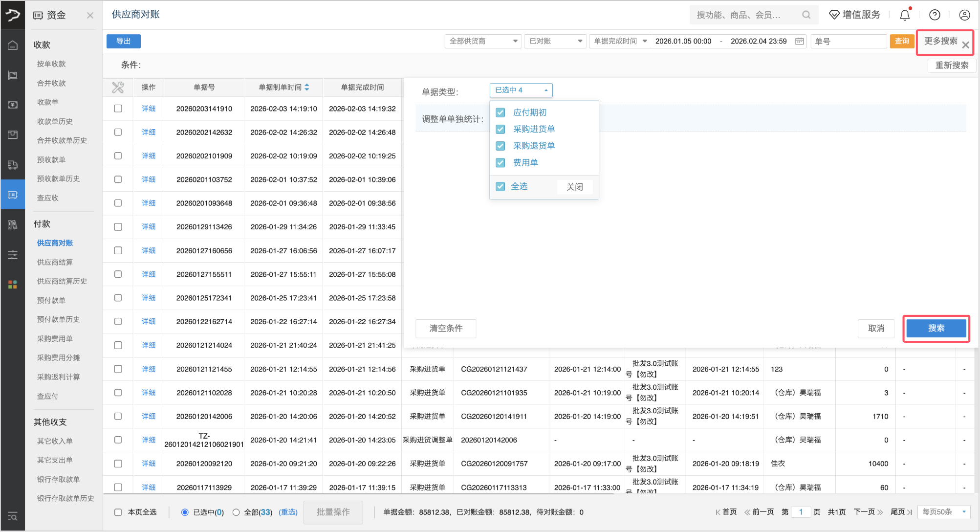This screenshot has width=980, height=532.
Task: Click the colorful apps grid sidebar icon
Action: [13, 285]
